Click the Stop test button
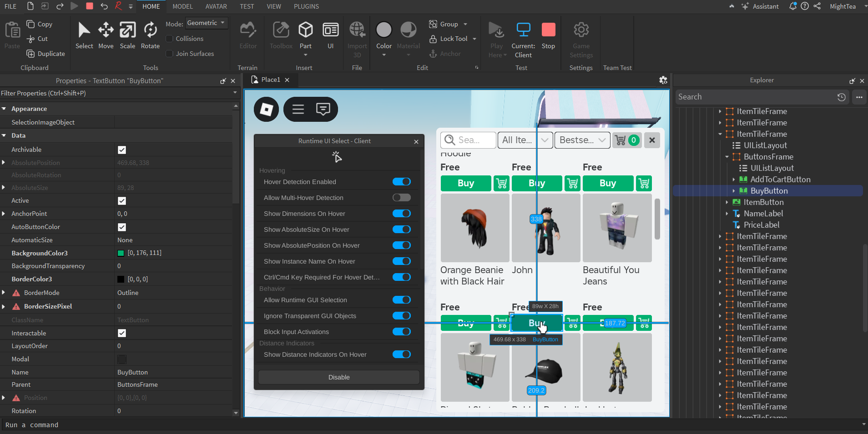This screenshot has height=434, width=868. point(548,35)
